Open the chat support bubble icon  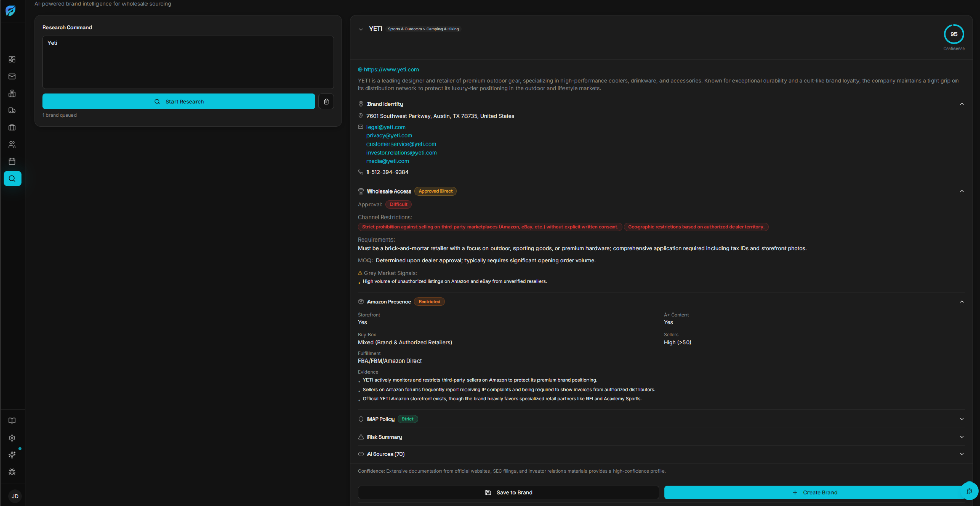[969, 491]
